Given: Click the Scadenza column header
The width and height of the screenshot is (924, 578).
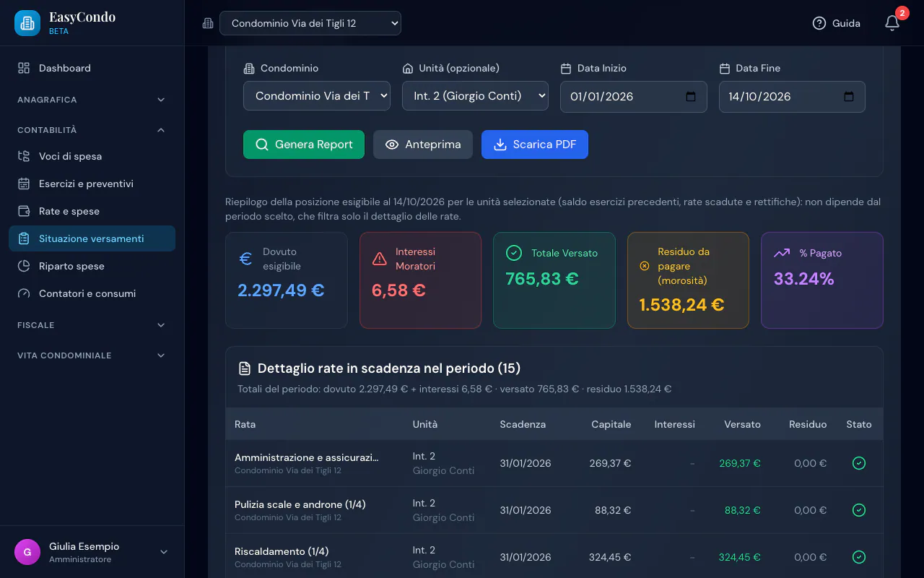Looking at the screenshot, I should click(523, 424).
